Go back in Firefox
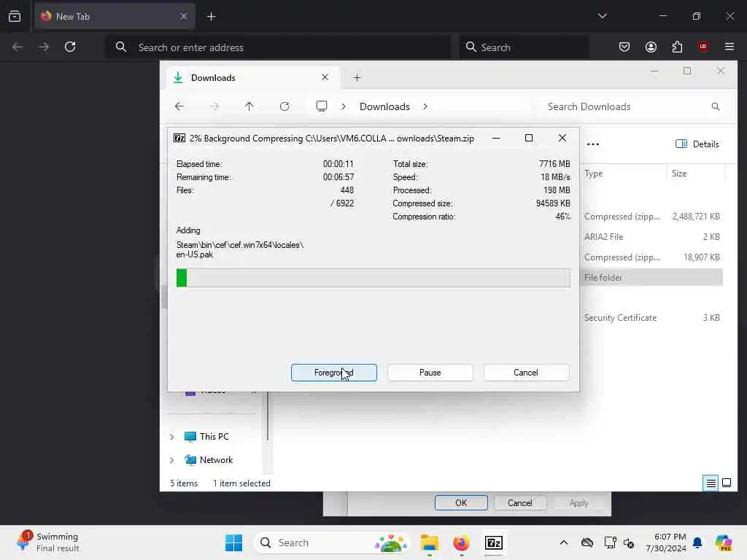The image size is (747, 560). pyautogui.click(x=18, y=47)
